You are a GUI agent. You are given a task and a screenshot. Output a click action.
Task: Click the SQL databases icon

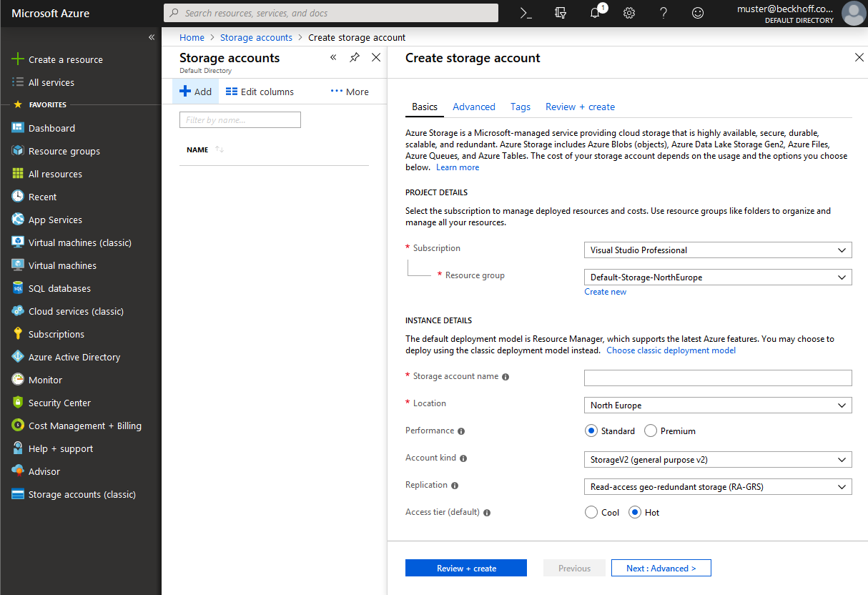tap(18, 288)
